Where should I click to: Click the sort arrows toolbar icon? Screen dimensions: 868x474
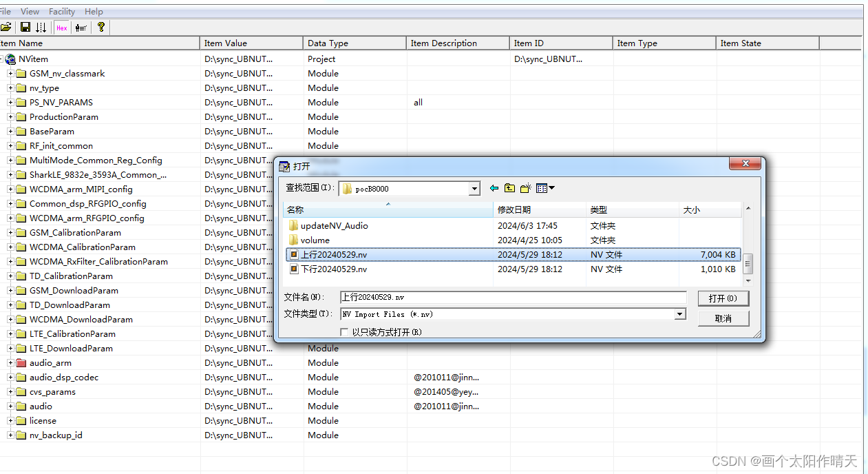coord(42,27)
